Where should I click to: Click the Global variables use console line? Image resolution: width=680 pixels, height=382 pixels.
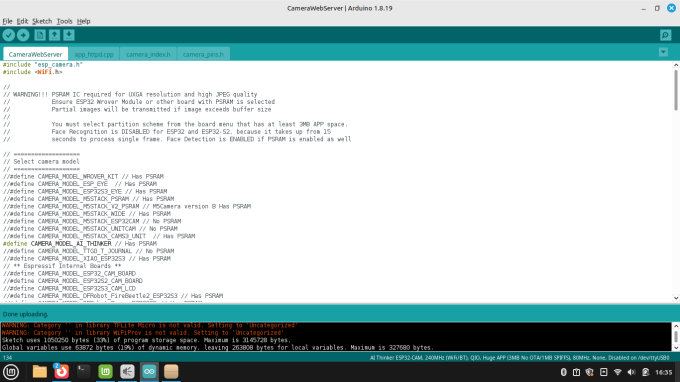(218, 348)
